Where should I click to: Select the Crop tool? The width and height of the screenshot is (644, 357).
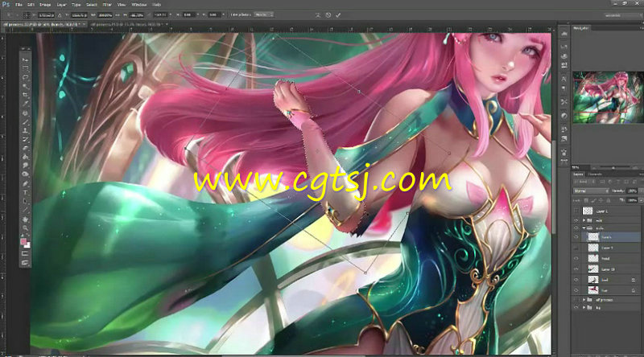click(26, 95)
